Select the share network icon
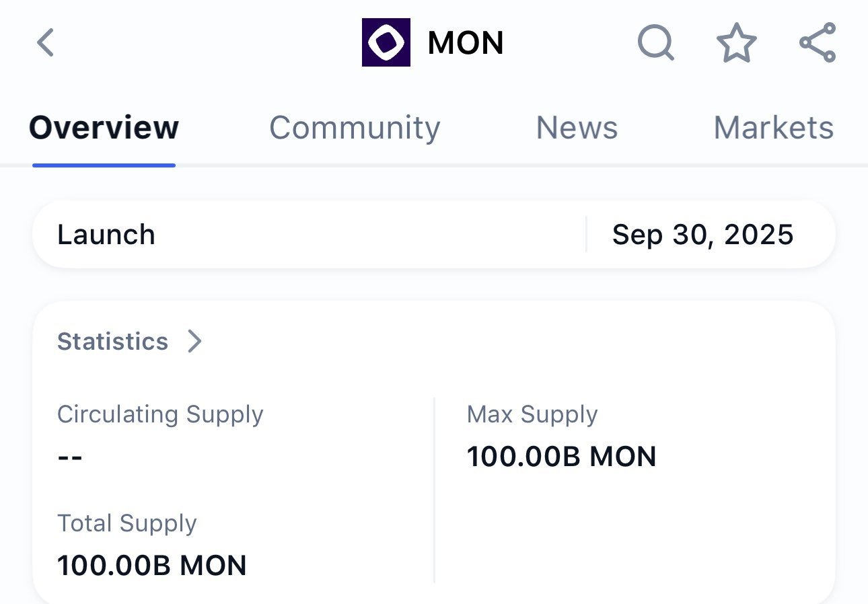This screenshot has height=604, width=868. [818, 42]
